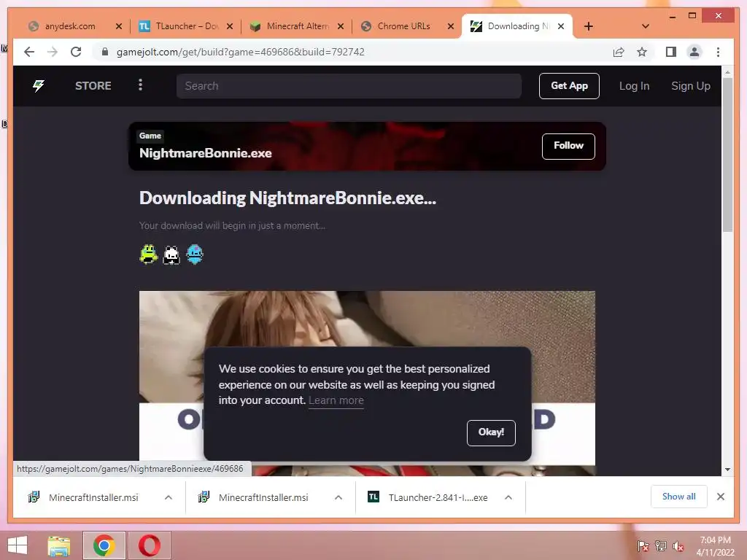Screen dimensions: 747x560
Task: Open the STORE menu item
Action: pos(93,86)
